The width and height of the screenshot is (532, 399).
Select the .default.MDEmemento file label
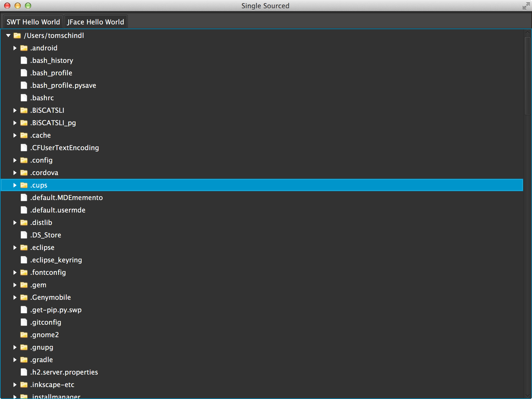click(x=66, y=198)
